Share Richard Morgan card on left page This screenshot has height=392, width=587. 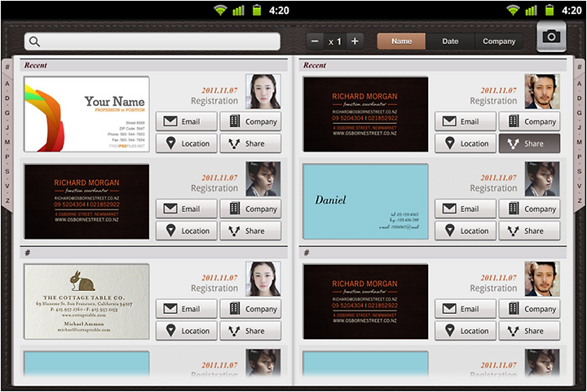pos(250,231)
